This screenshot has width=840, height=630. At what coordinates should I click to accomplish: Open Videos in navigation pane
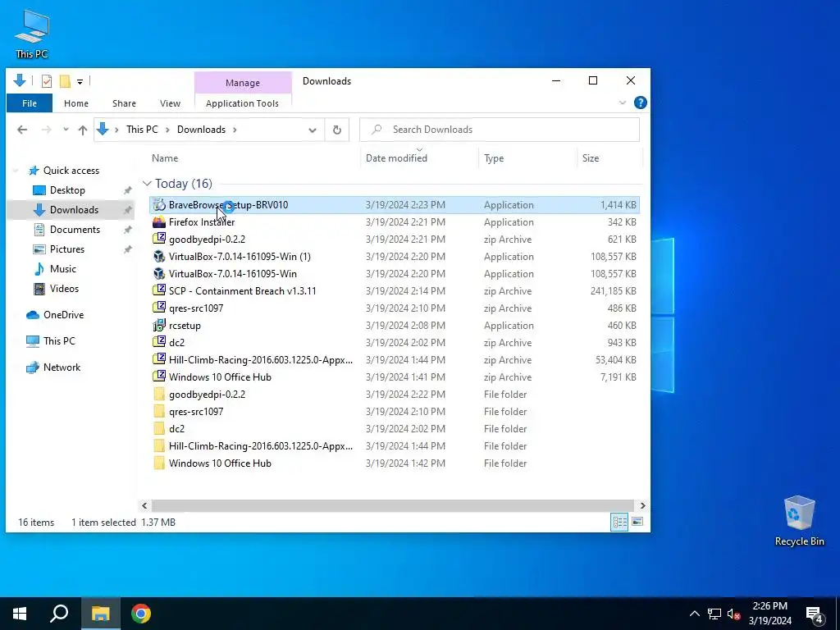point(64,289)
